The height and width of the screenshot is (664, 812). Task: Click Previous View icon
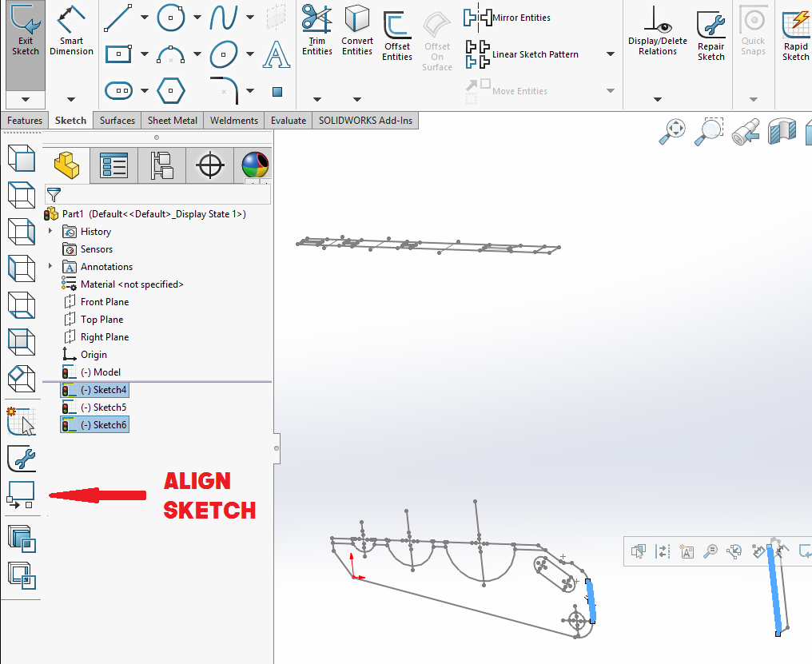tap(746, 131)
